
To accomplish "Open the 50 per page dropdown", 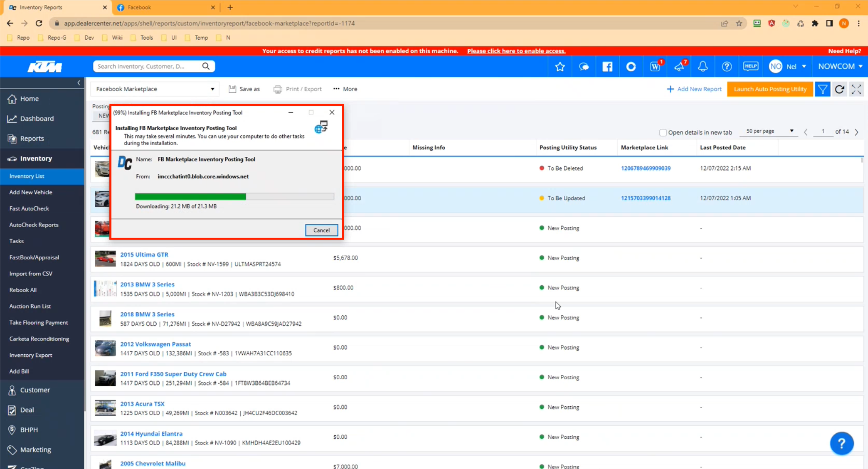I will (769, 131).
